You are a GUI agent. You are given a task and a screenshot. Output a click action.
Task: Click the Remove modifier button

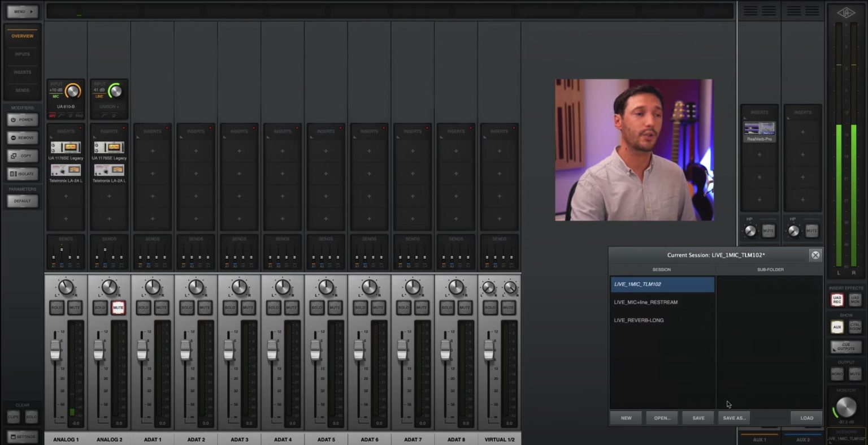click(x=23, y=138)
